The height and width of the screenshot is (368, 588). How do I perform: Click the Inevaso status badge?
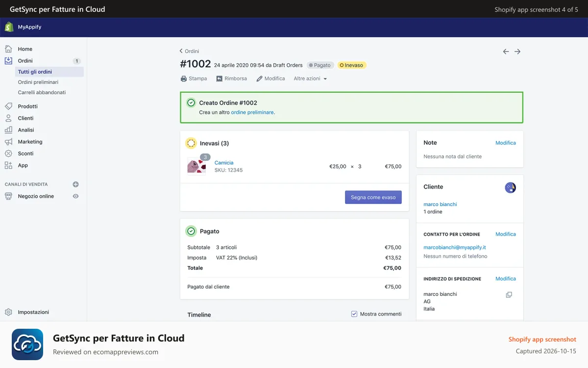coord(352,65)
